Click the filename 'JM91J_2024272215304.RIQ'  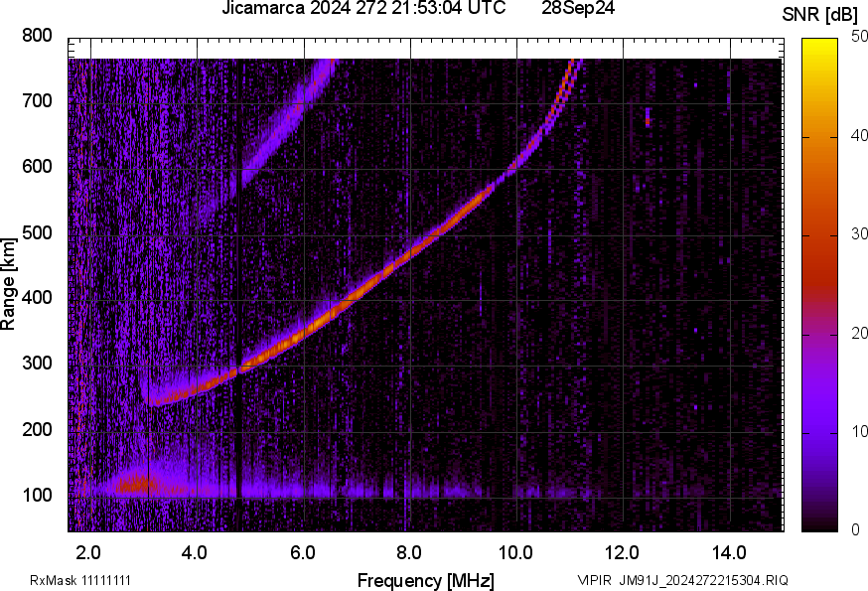pyautogui.click(x=703, y=580)
